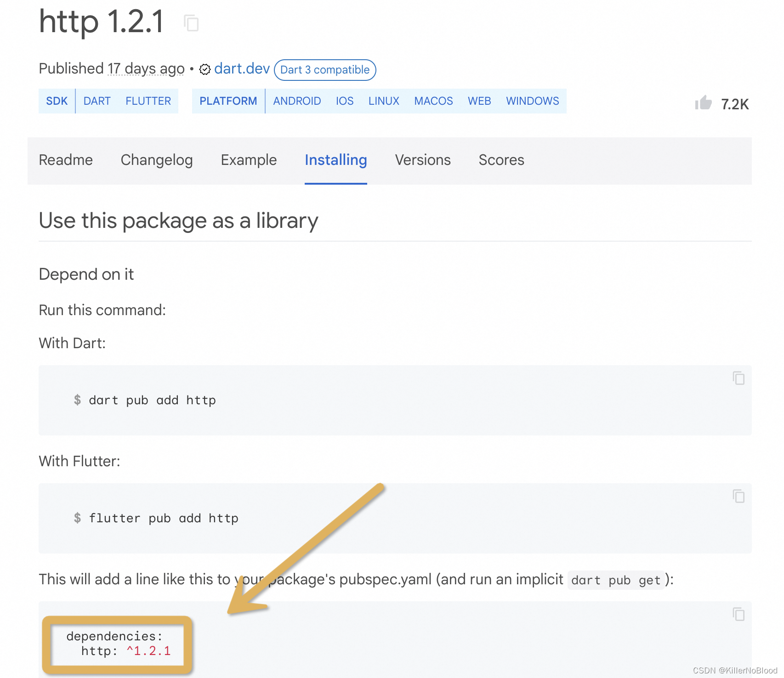Click the Dart 3 compatible badge
The image size is (784, 678).
click(x=325, y=70)
